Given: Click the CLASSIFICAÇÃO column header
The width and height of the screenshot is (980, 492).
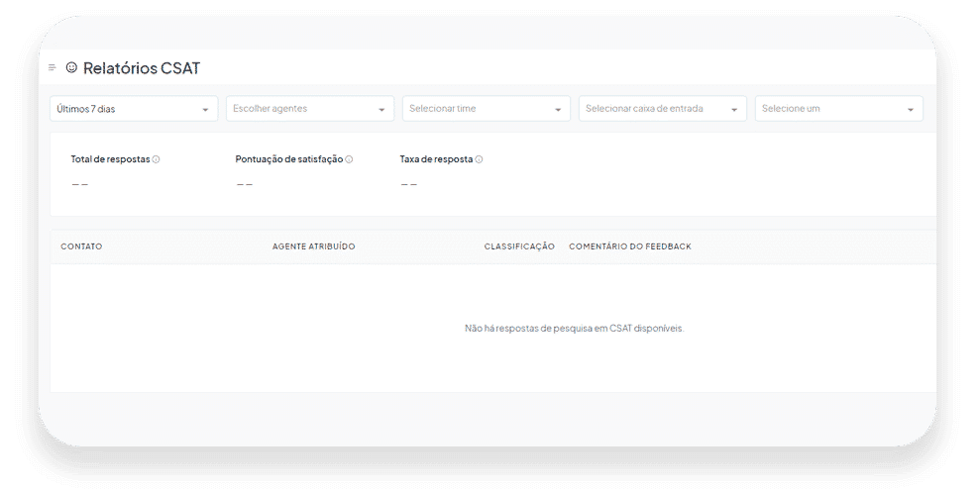Looking at the screenshot, I should pos(519,246).
